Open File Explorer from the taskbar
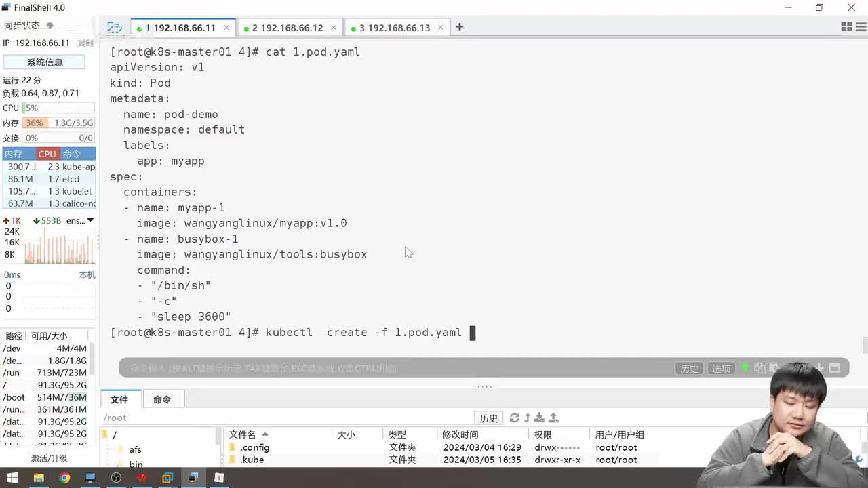868x488 pixels. [x=39, y=478]
